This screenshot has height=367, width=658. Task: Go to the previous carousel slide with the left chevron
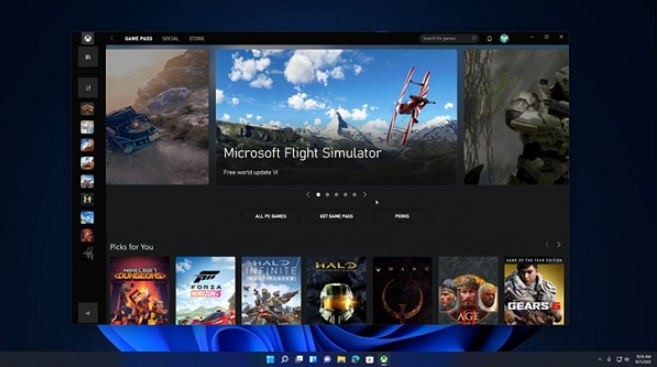pos(308,195)
